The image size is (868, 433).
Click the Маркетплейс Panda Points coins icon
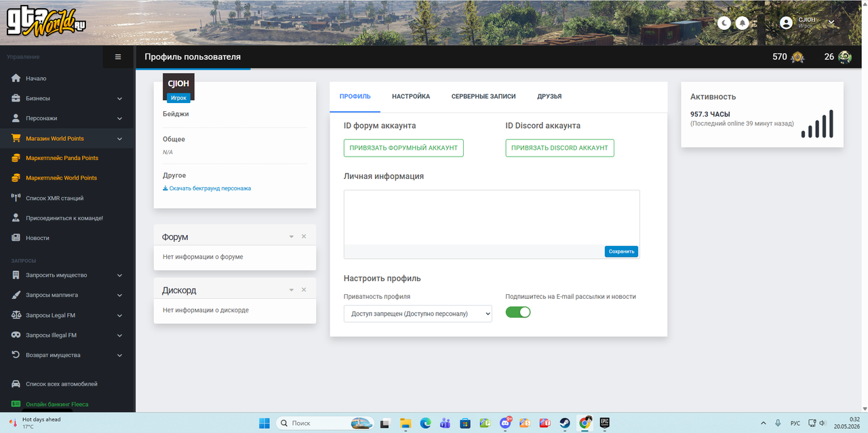click(16, 158)
